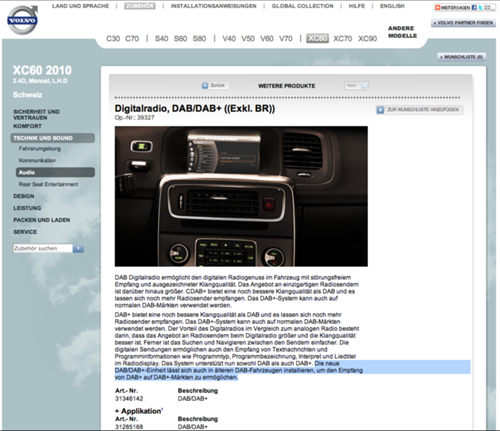Open Rear Seat Entertainment subcategory

coord(48,184)
